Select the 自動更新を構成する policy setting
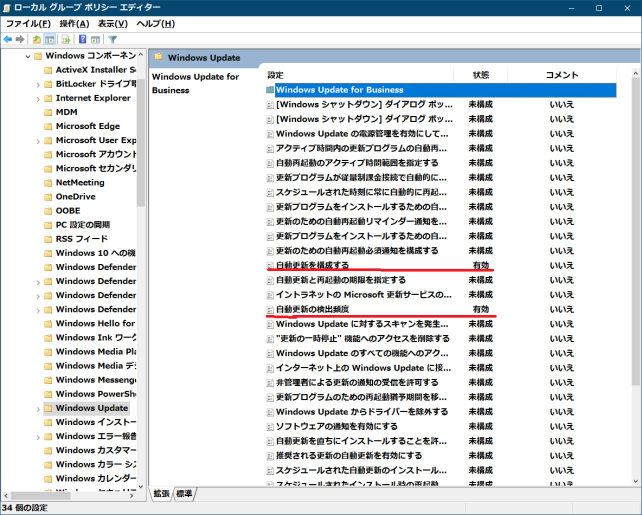The height and width of the screenshot is (515, 642). pyautogui.click(x=312, y=265)
